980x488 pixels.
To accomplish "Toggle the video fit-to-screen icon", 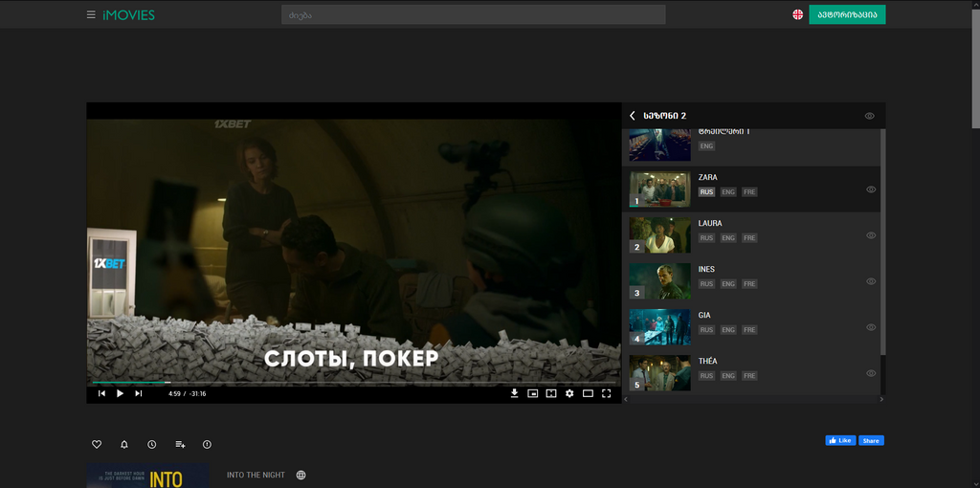I will pyautogui.click(x=550, y=393).
